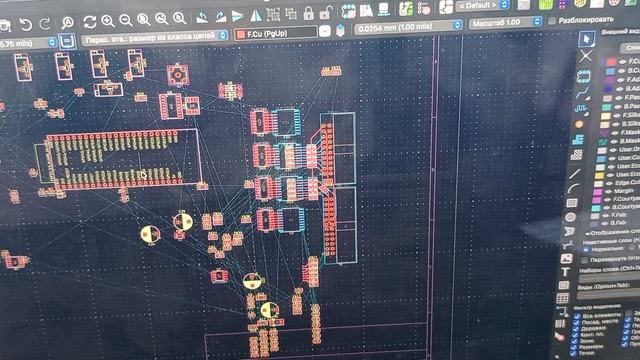Click the Zoom In magnifier
The height and width of the screenshot is (360, 640).
108,21
